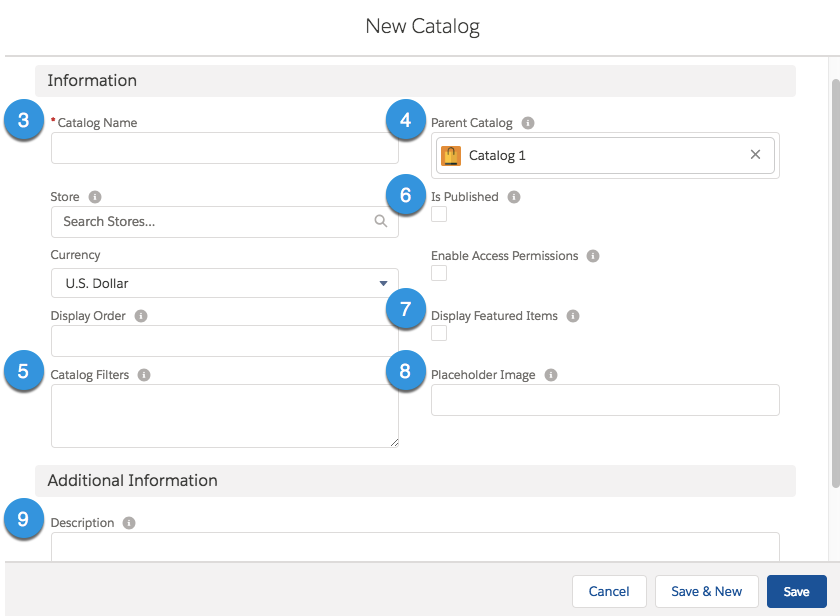Click the Description info icon
The height and width of the screenshot is (616, 840).
click(x=130, y=523)
